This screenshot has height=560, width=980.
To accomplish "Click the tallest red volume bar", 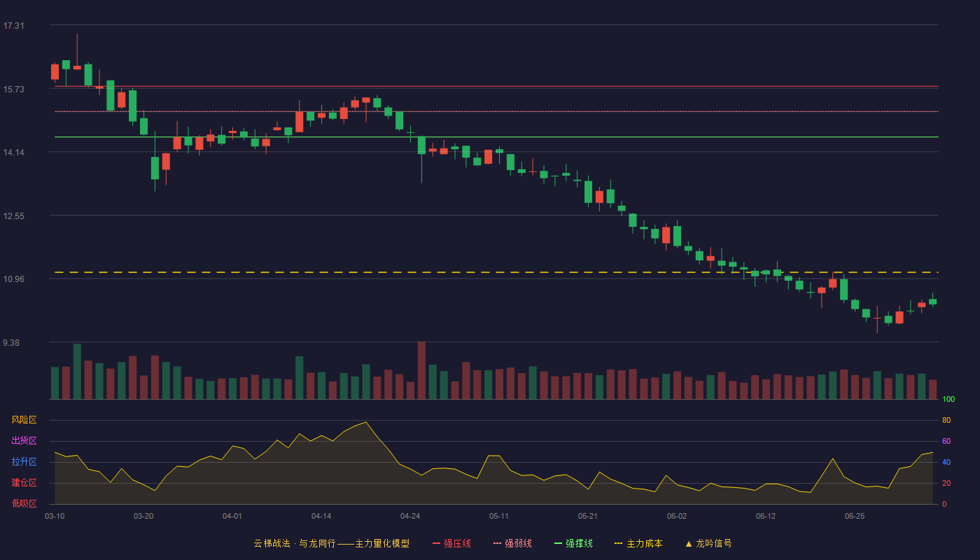I will coord(421,370).
